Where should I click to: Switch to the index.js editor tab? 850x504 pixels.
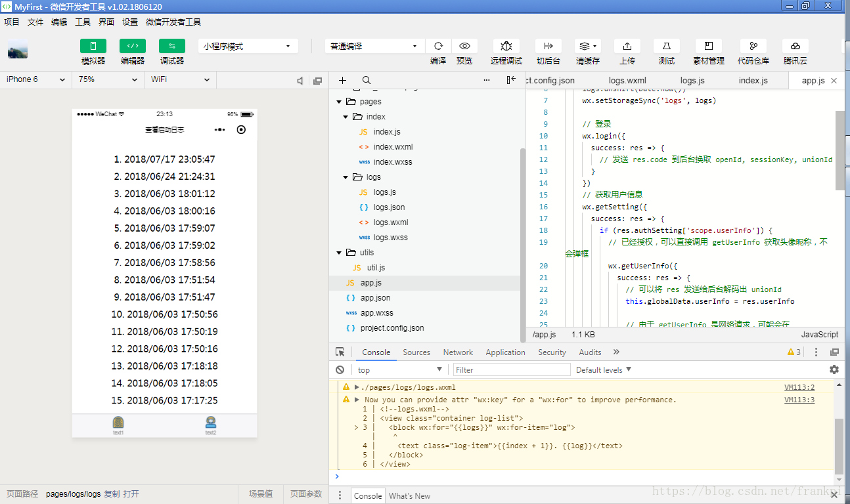click(x=753, y=80)
